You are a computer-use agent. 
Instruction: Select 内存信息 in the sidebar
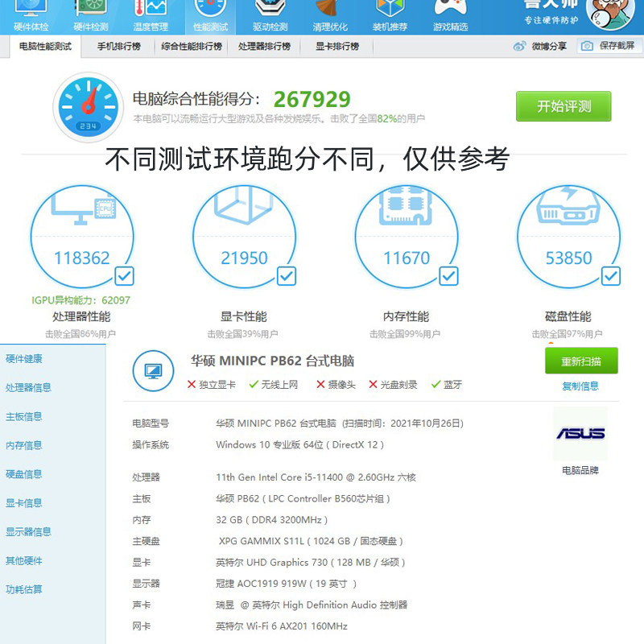(24, 445)
